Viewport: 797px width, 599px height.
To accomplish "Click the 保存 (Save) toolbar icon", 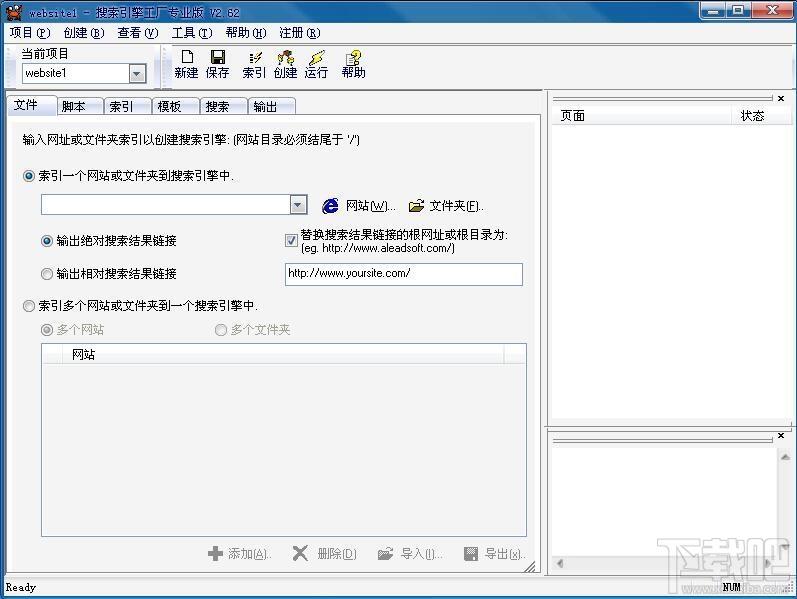I will (217, 64).
